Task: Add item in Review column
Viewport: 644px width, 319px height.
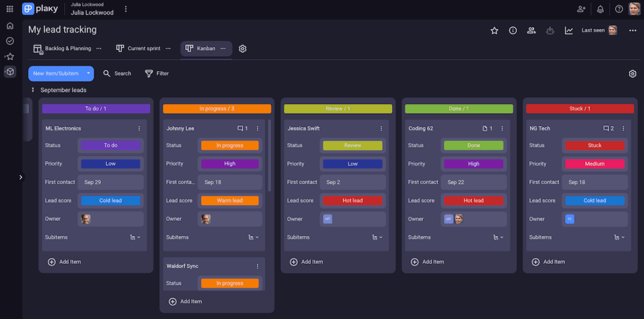Action: pyautogui.click(x=306, y=262)
